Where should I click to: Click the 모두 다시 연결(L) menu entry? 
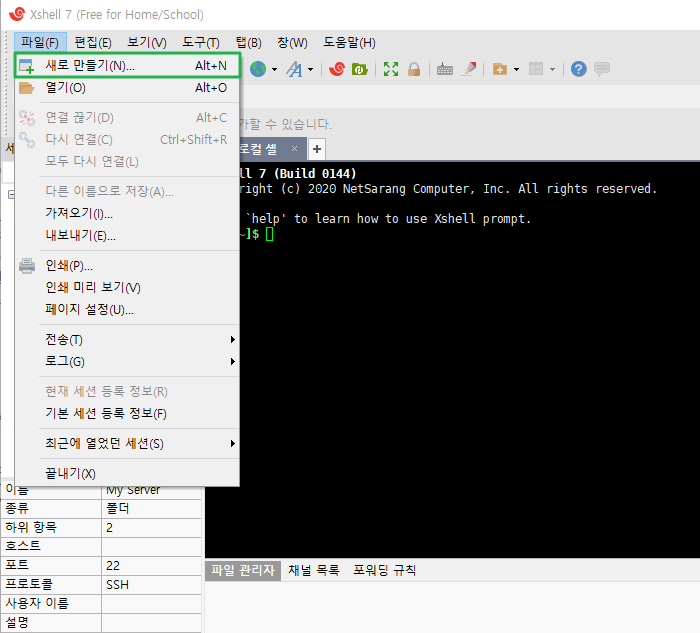128,162
